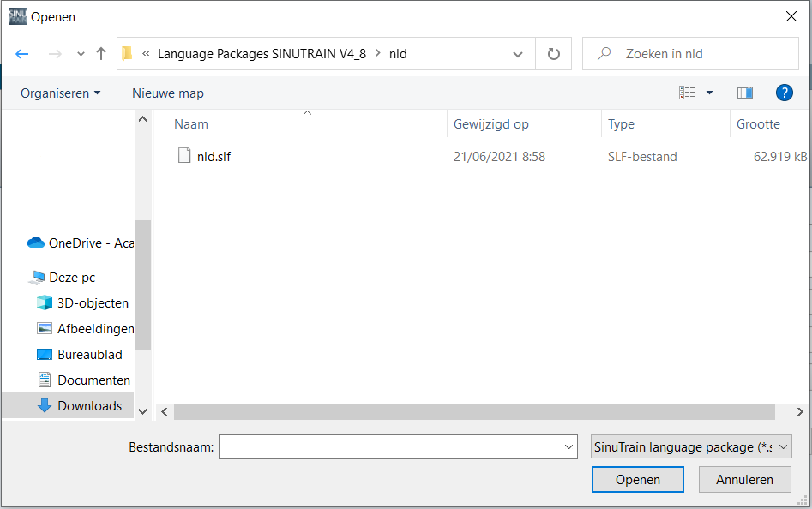Open Help with the question mark icon

784,93
